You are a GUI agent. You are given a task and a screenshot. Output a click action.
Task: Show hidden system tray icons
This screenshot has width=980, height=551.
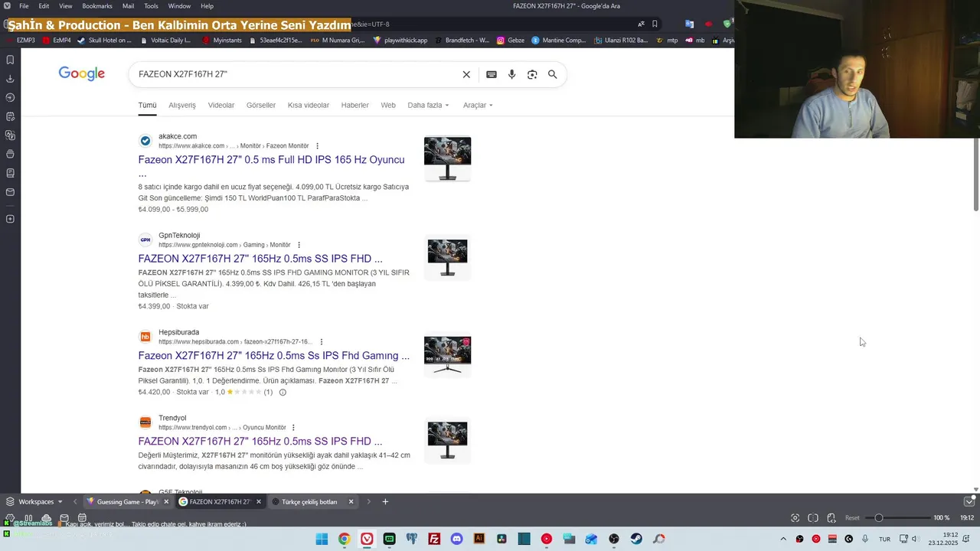tap(782, 539)
